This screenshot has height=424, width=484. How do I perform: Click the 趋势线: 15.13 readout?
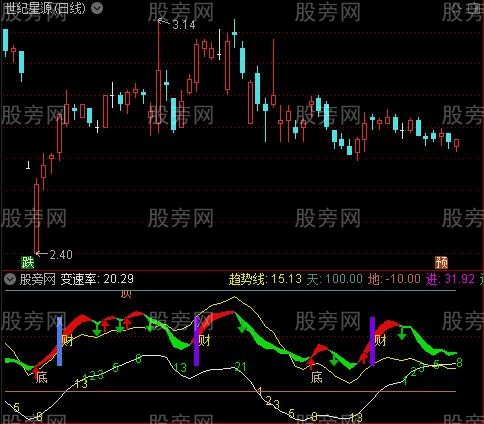tap(265, 279)
